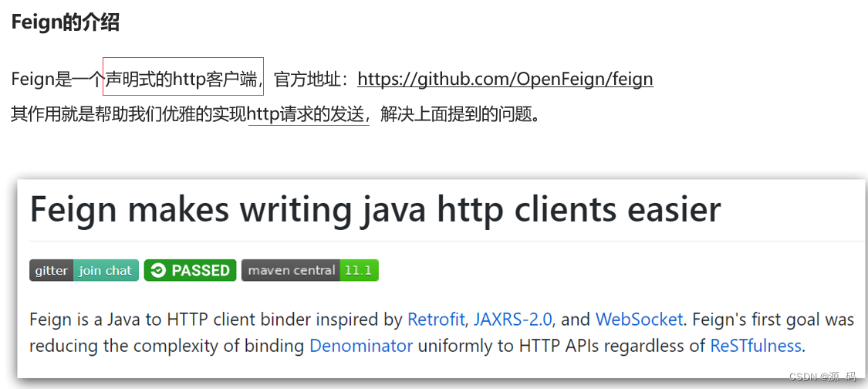Image resolution: width=868 pixels, height=389 pixels.
Task: Click the gitter join chat badge
Action: 84,270
